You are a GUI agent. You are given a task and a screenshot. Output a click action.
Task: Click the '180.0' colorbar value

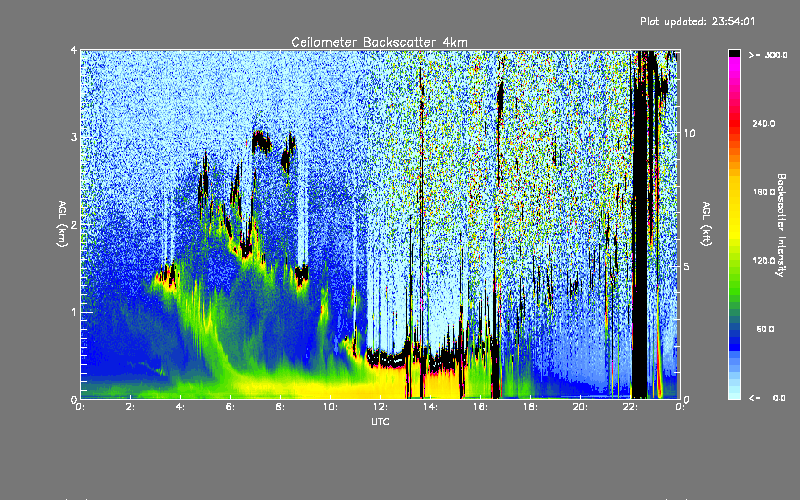tap(764, 192)
